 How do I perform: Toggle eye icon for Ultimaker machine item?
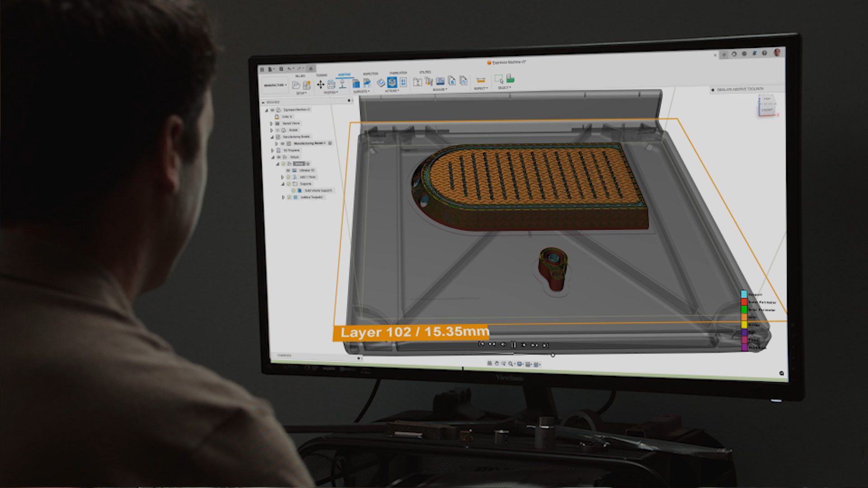(x=288, y=170)
